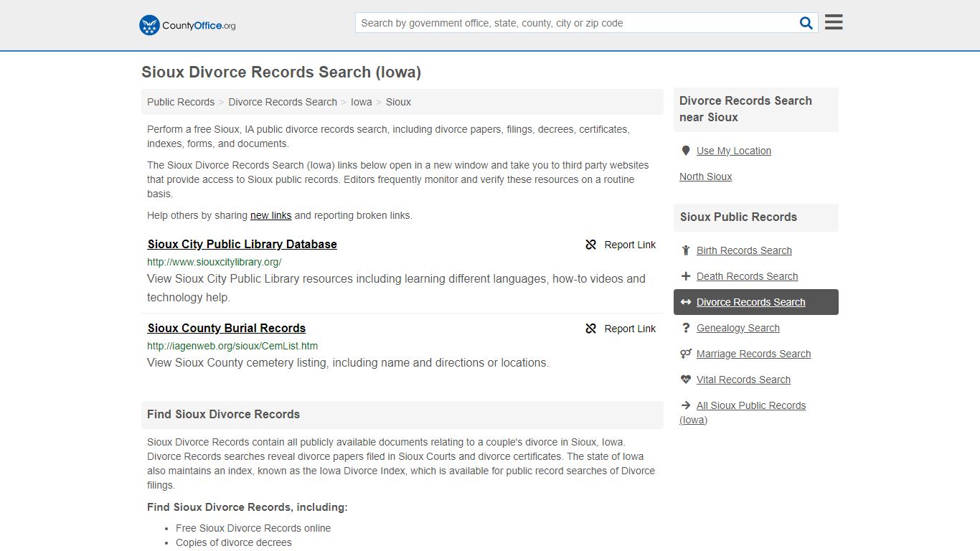Click broken-link icon for Sioux City Library
980x551 pixels.
pos(591,245)
